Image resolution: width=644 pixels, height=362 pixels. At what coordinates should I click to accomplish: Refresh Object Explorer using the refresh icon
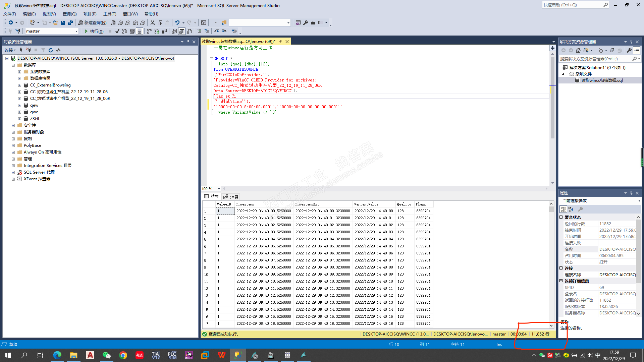pos(51,50)
